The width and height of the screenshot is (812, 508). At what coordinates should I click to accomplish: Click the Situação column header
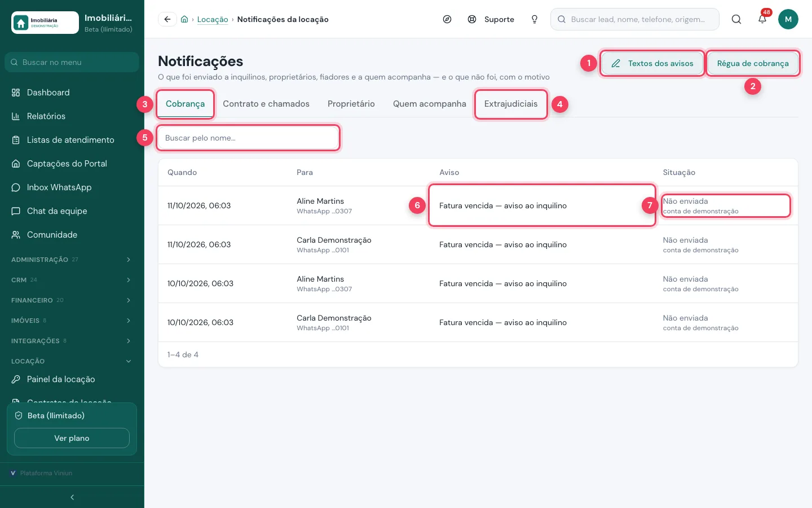point(679,172)
